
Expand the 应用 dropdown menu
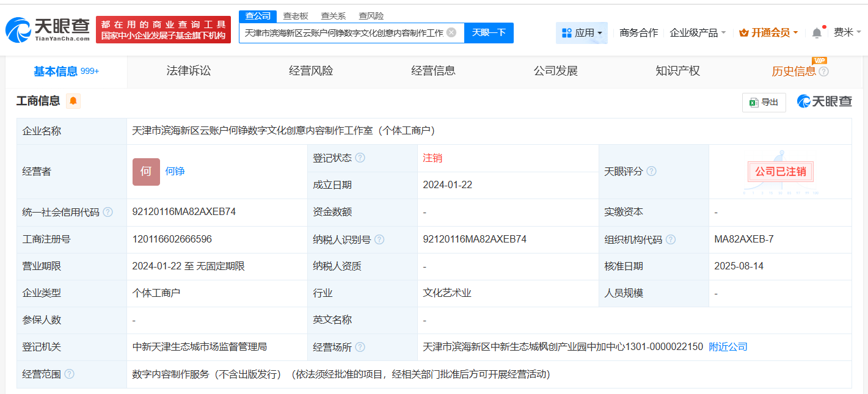[582, 33]
